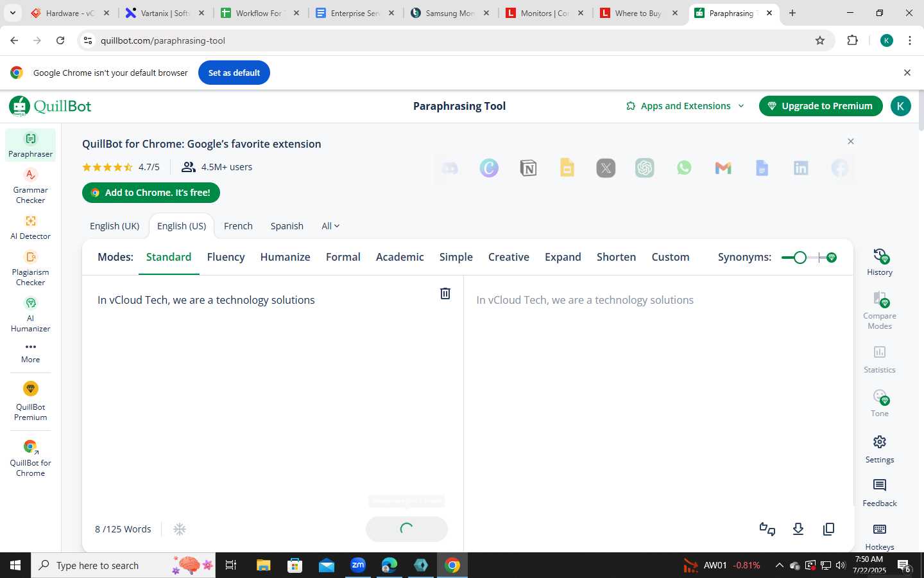The image size is (924, 578).
Task: Open Settings in right sidebar
Action: click(880, 450)
